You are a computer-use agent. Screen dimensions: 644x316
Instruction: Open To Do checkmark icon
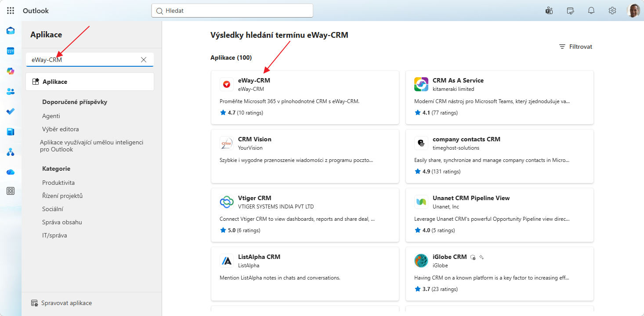pos(11,111)
